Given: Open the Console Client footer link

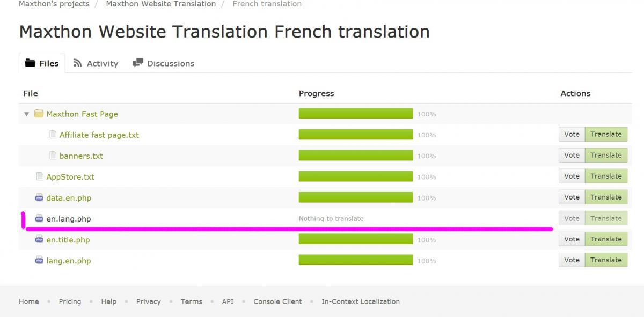Looking at the screenshot, I should click(277, 301).
